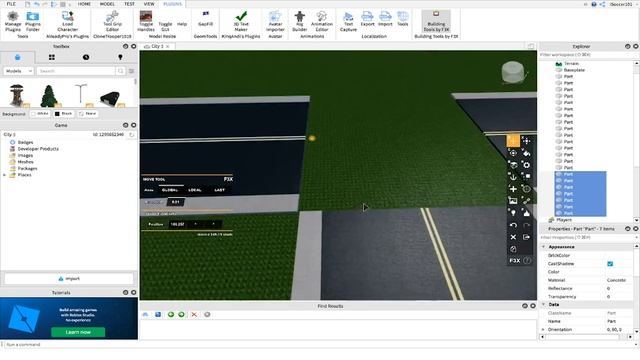Select the F3X New Part tool
640x360 pixels.
tap(513, 189)
